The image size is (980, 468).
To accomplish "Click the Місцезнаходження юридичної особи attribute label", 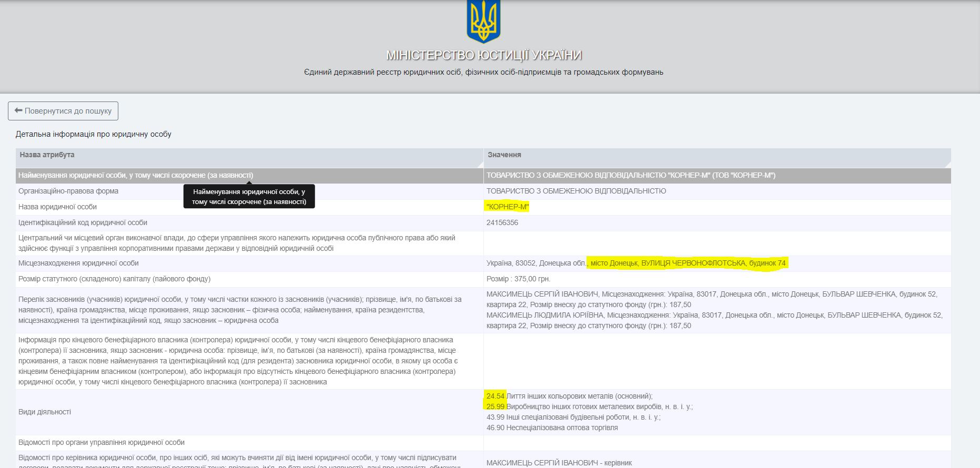I will (x=78, y=263).
